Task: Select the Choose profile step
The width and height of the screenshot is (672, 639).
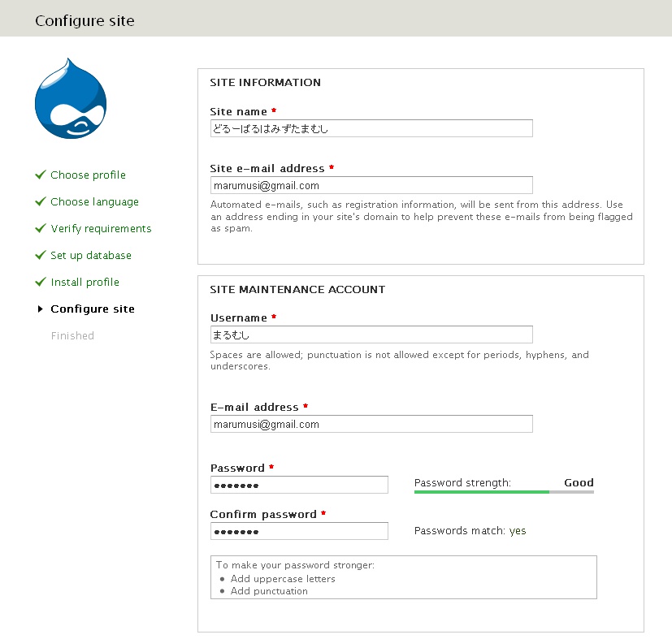Action: (88, 175)
